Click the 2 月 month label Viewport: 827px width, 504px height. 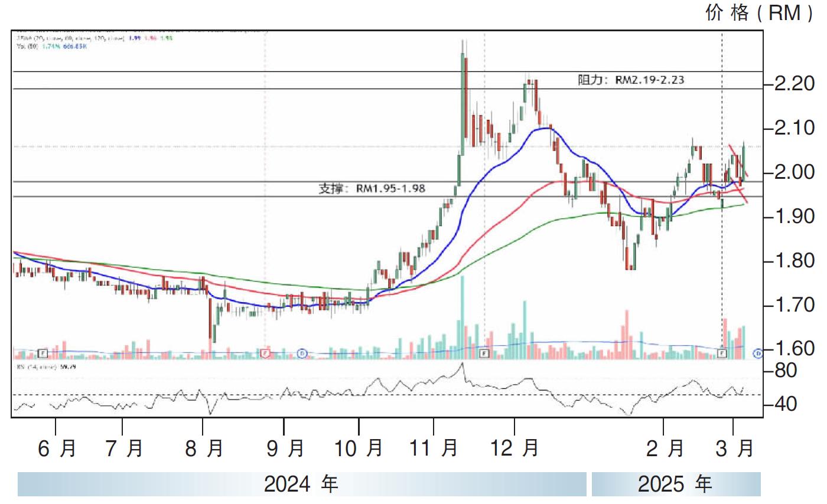pyautogui.click(x=665, y=449)
